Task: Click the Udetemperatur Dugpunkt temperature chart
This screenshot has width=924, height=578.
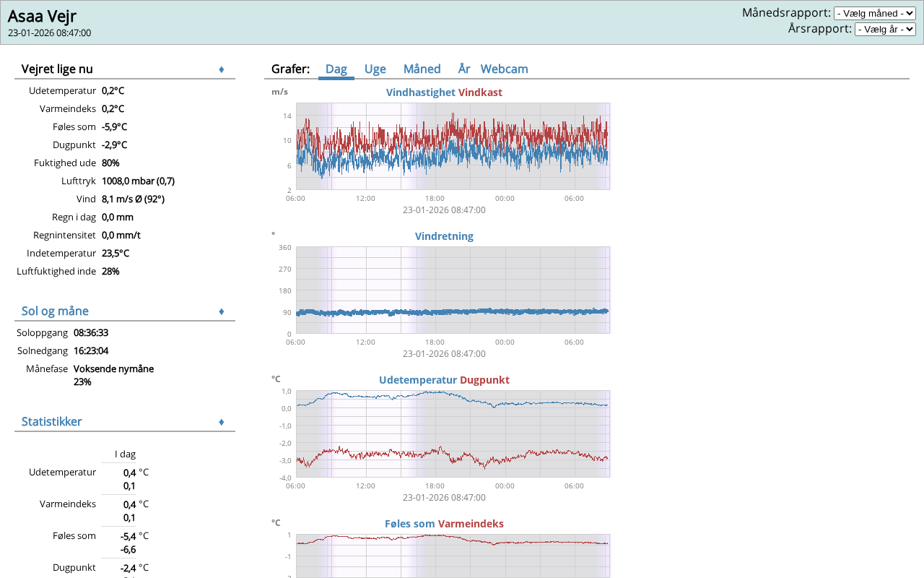Action: coord(453,434)
